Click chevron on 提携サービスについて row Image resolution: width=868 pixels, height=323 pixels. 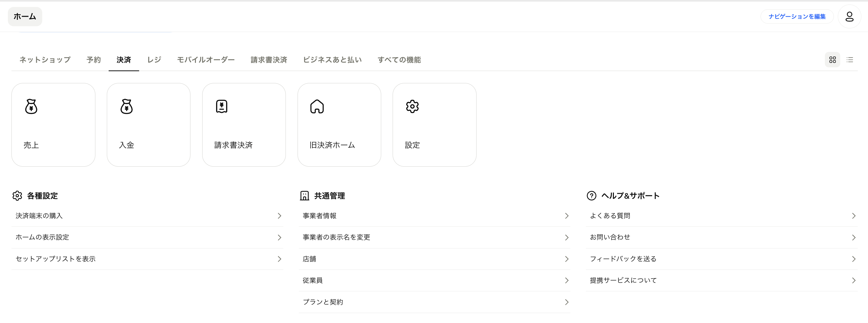854,280
